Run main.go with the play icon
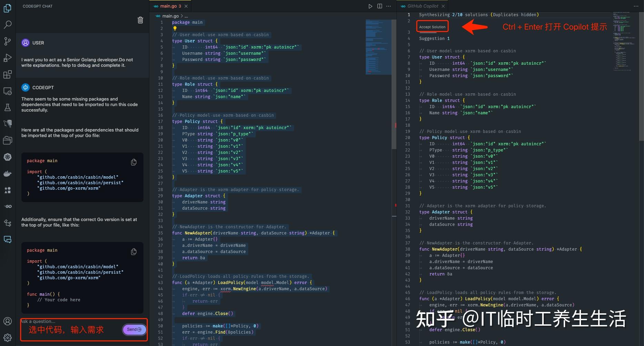The width and height of the screenshot is (644, 346). click(x=370, y=6)
